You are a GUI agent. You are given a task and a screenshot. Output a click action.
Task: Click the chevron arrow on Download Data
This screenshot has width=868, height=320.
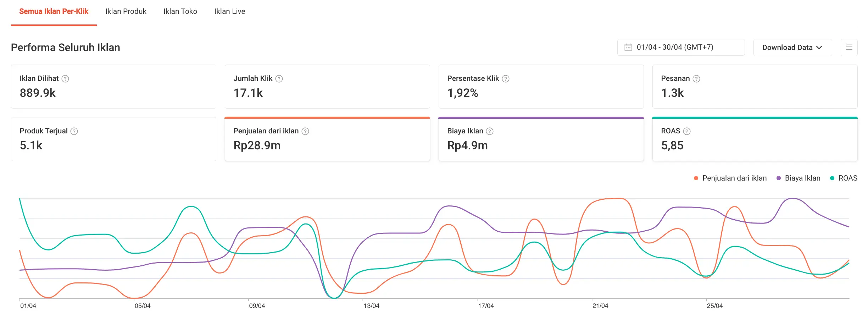(819, 48)
